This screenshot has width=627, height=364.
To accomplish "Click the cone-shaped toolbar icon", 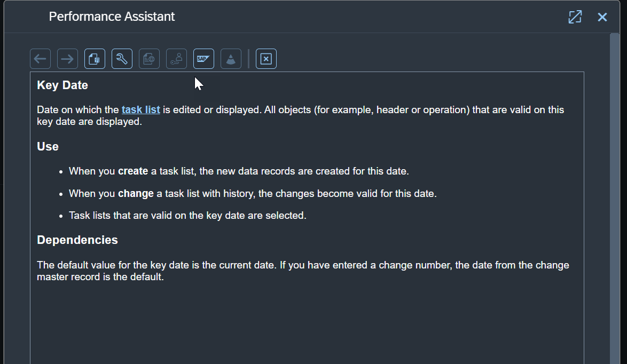I will coord(231,59).
